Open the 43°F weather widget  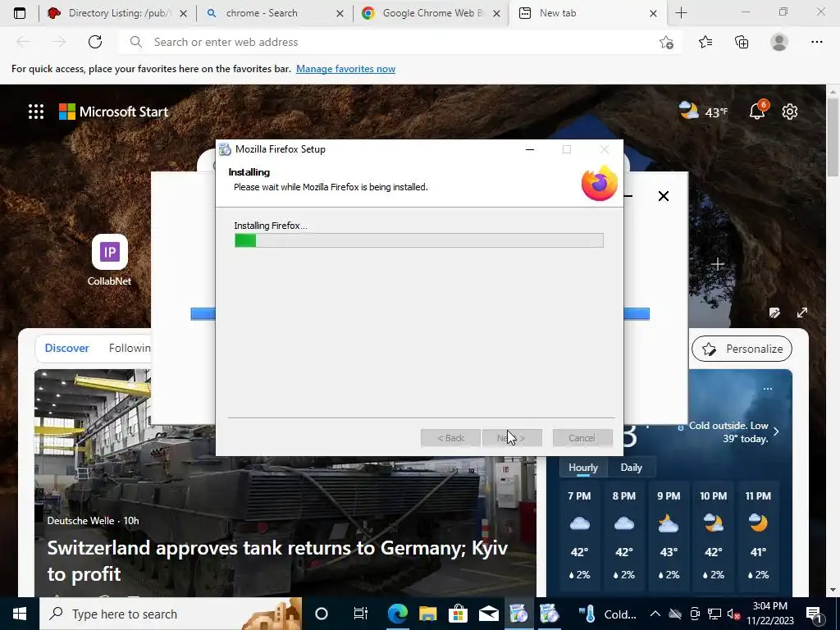(703, 112)
